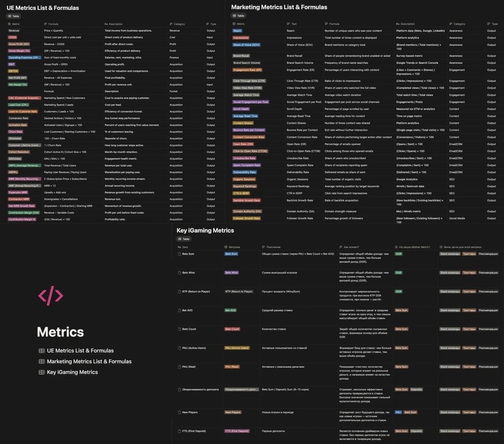Click the page icon of Bet AVG row

click(180, 310)
